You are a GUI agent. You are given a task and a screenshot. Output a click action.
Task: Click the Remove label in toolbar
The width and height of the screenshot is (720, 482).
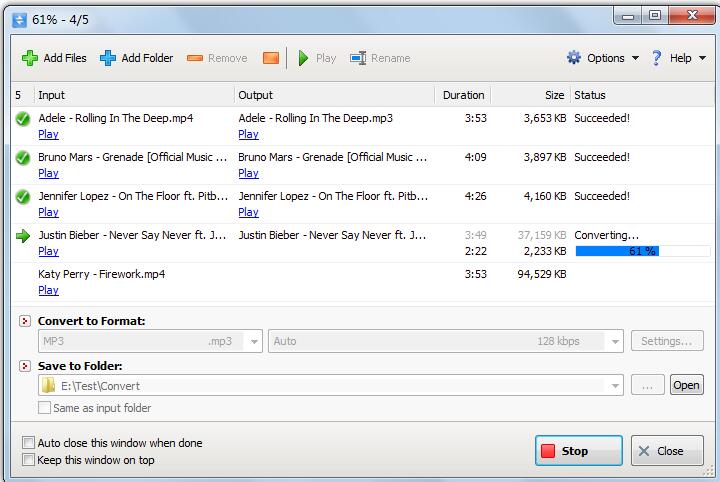pyautogui.click(x=227, y=58)
